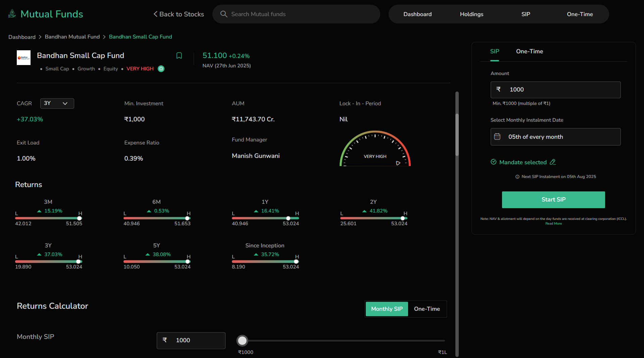Click rupee symbol in Amount field

498,89
